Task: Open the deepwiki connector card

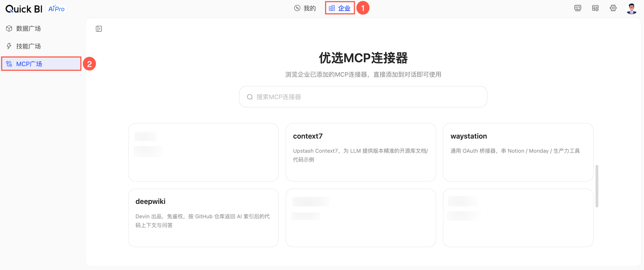Action: (x=203, y=218)
